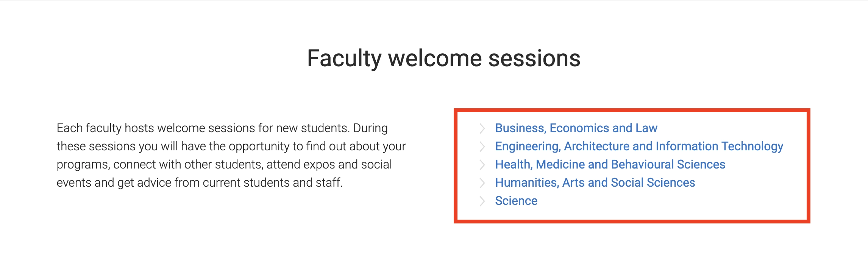The height and width of the screenshot is (256, 868).
Task: Click the chevron beside Business, Economics and Law
Action: (482, 128)
